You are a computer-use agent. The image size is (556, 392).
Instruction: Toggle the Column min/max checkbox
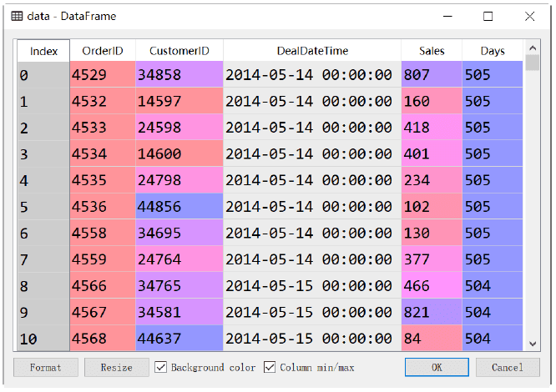[270, 367]
